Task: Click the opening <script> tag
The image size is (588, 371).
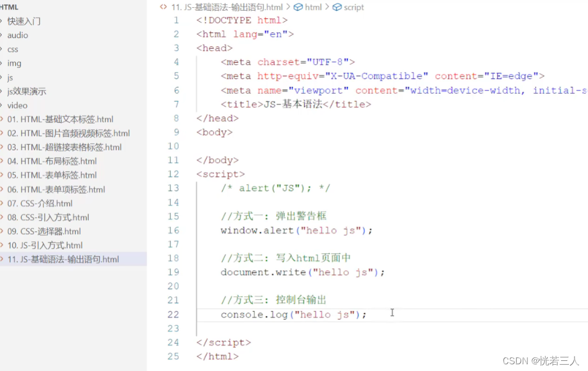Action: coord(221,174)
